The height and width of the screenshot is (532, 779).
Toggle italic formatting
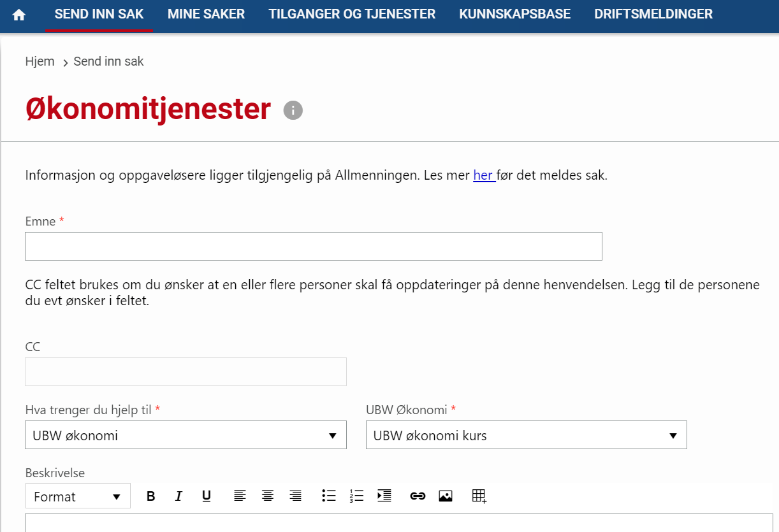click(178, 496)
